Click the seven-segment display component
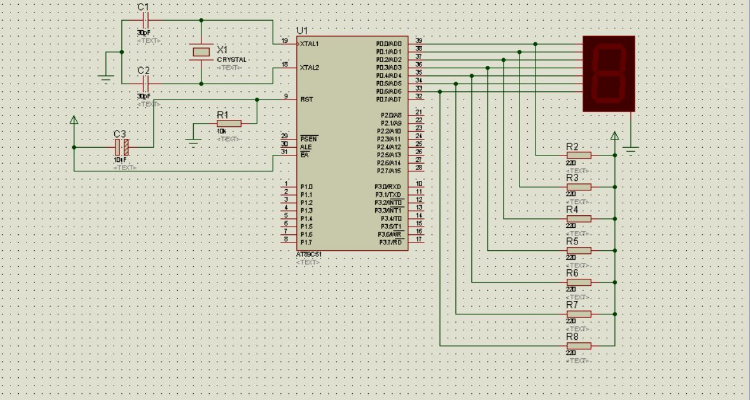 (608, 72)
